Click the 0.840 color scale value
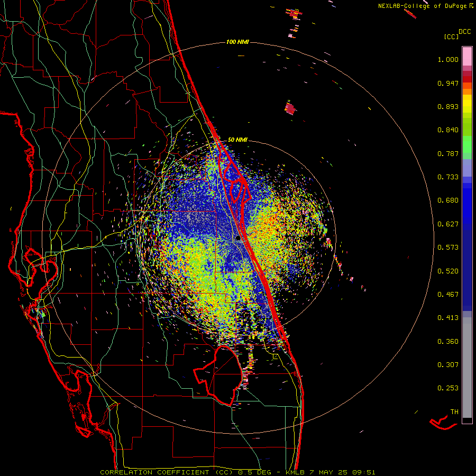Screen dimensions: 476x476 448,130
